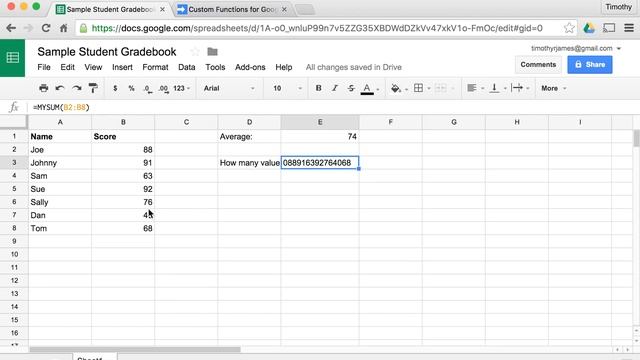Click the blue Share button
Image resolution: width=640 pixels, height=360 pixels.
coord(590,64)
